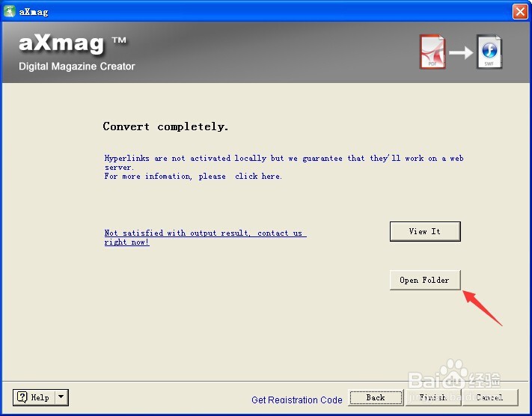Close the aXmag window
532x416 pixels.
(520, 11)
